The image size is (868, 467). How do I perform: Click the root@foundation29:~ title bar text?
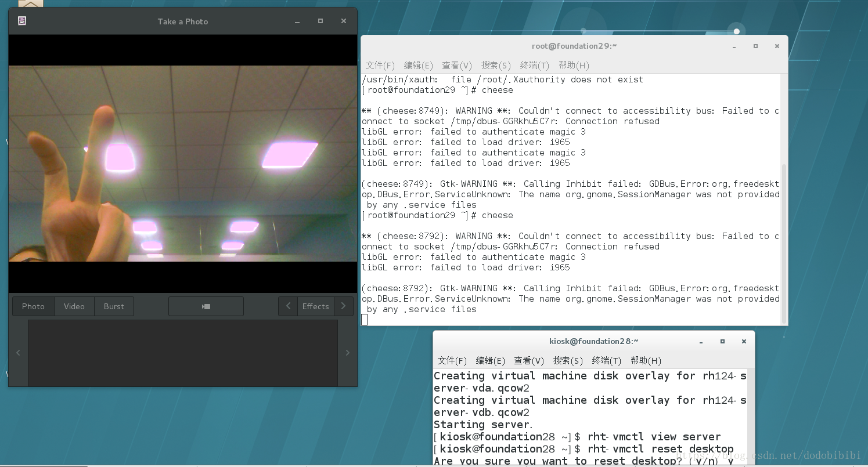(574, 46)
